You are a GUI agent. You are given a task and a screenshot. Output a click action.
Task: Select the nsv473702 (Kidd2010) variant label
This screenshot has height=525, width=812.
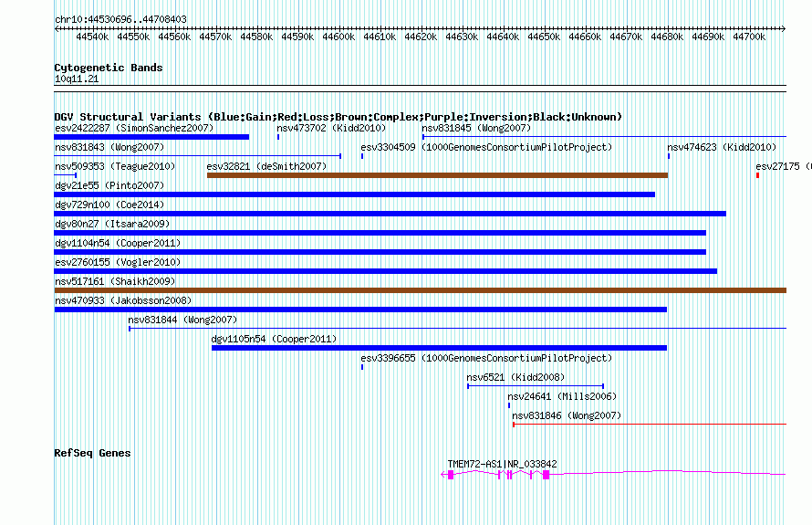click(x=331, y=128)
